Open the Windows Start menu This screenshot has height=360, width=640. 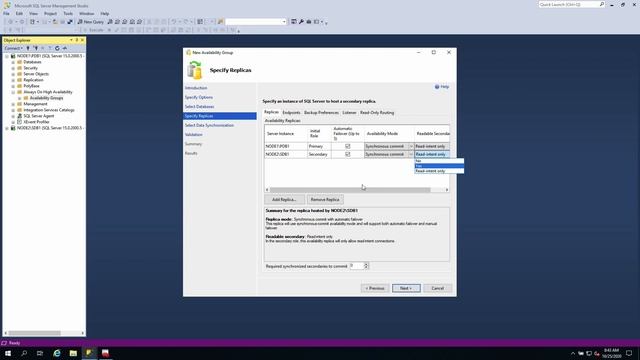point(8,353)
